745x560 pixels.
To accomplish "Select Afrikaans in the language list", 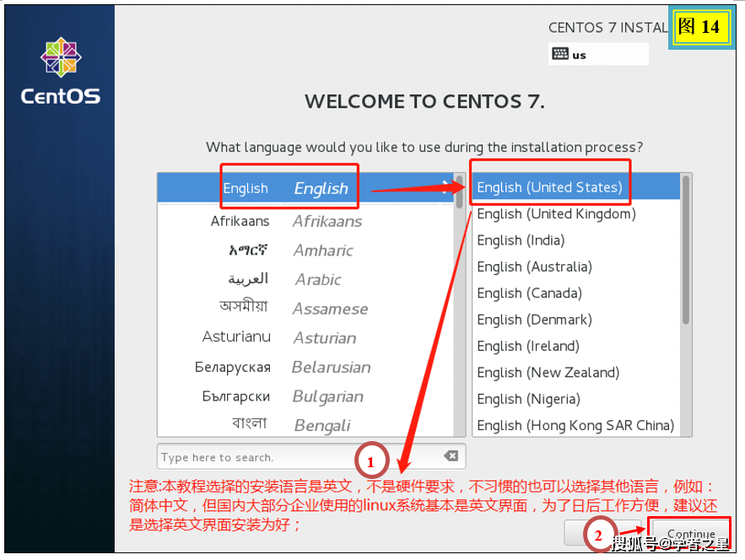I will click(x=305, y=221).
